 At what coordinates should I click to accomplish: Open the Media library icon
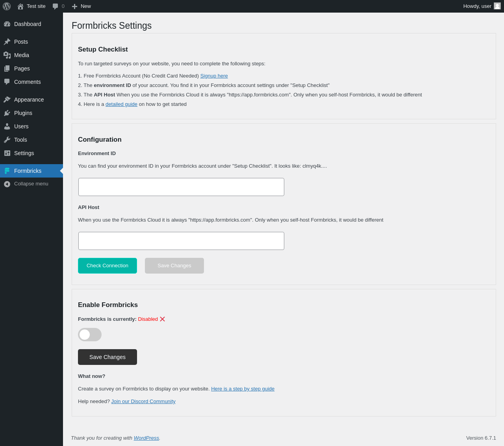(7, 55)
